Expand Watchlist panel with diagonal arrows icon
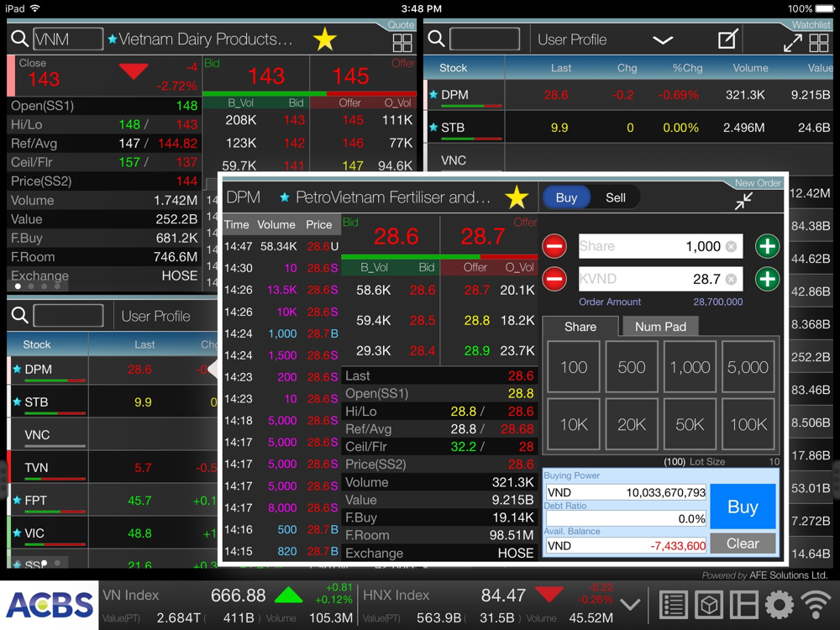840x630 pixels. (x=793, y=43)
